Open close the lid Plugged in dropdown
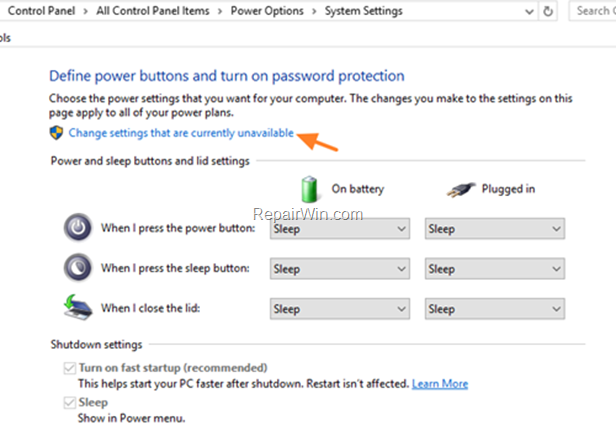This screenshot has height=431, width=616. pos(495,309)
